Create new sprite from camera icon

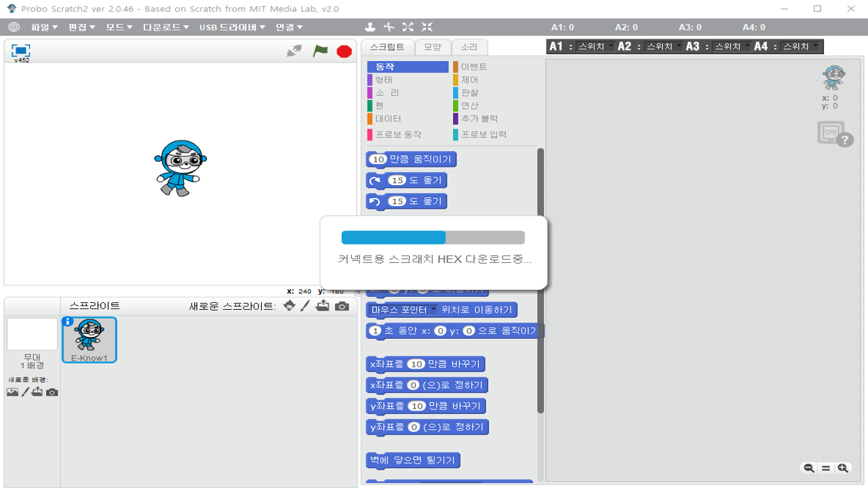point(342,306)
